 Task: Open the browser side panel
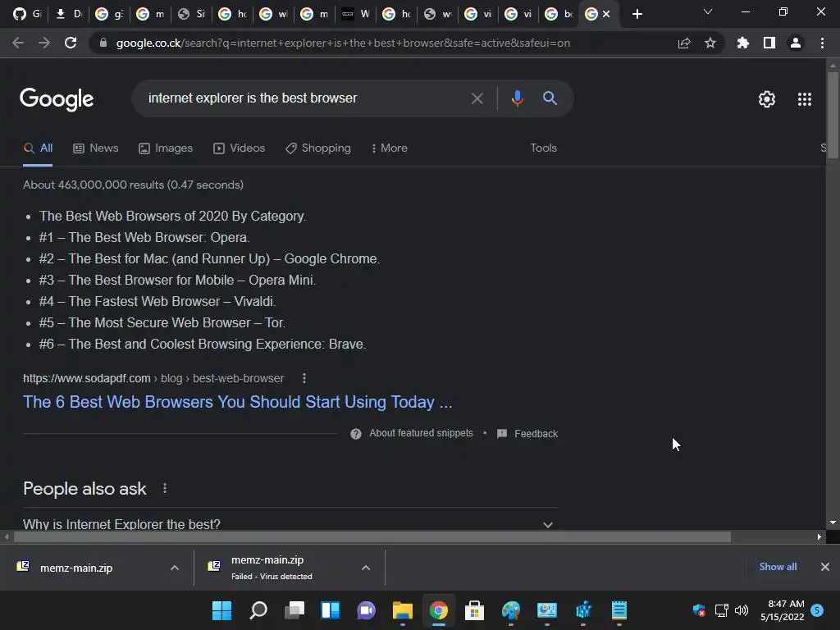coord(769,43)
